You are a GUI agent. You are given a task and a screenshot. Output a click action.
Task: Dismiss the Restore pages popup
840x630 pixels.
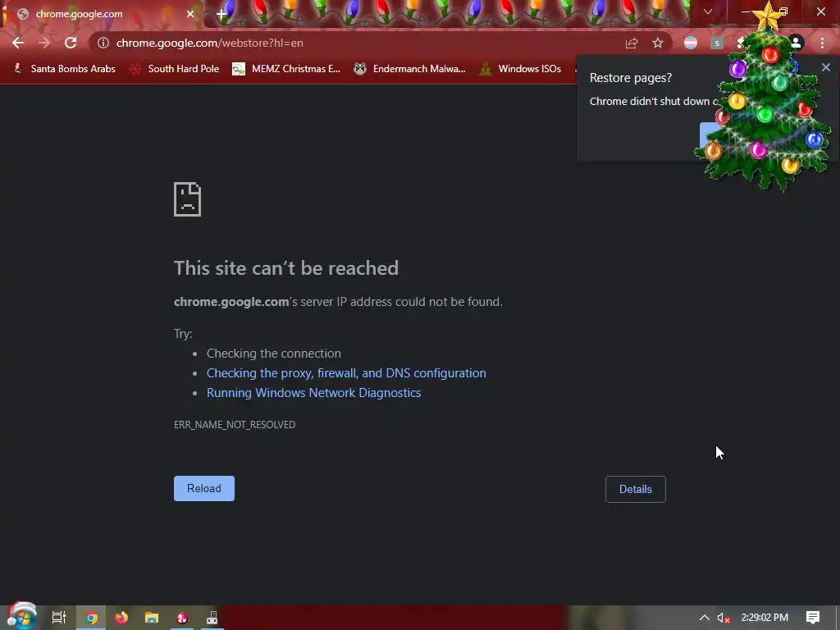(826, 67)
